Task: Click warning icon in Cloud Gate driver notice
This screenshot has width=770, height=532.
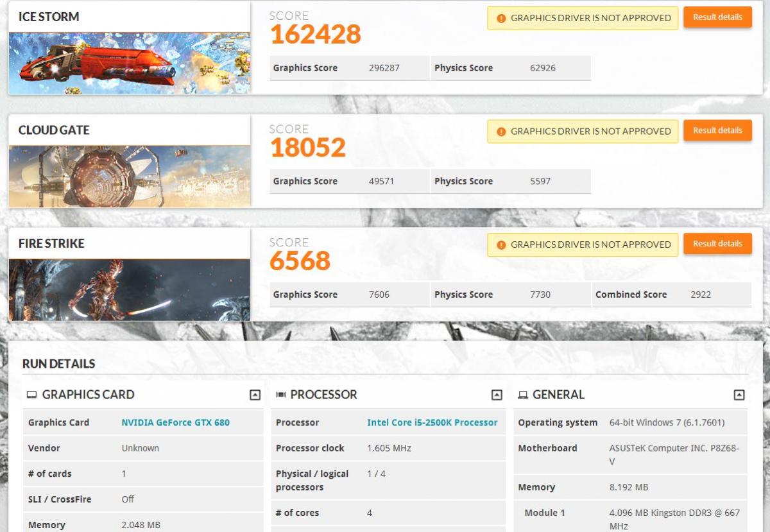Action: (x=501, y=132)
